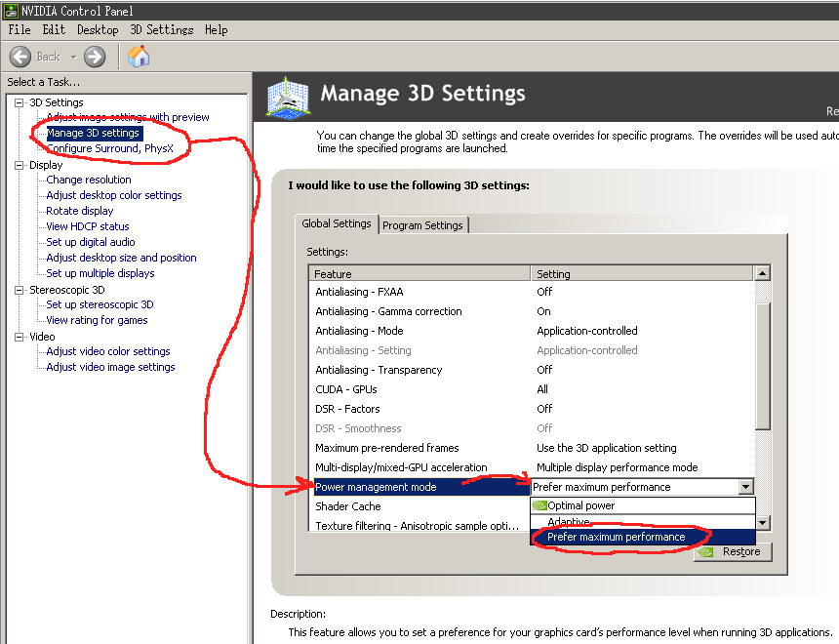
Task: Open the Help menu
Action: [217, 30]
